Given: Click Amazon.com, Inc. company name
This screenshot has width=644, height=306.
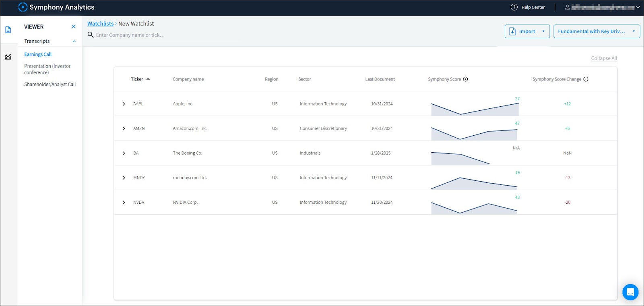Looking at the screenshot, I should click(190, 128).
